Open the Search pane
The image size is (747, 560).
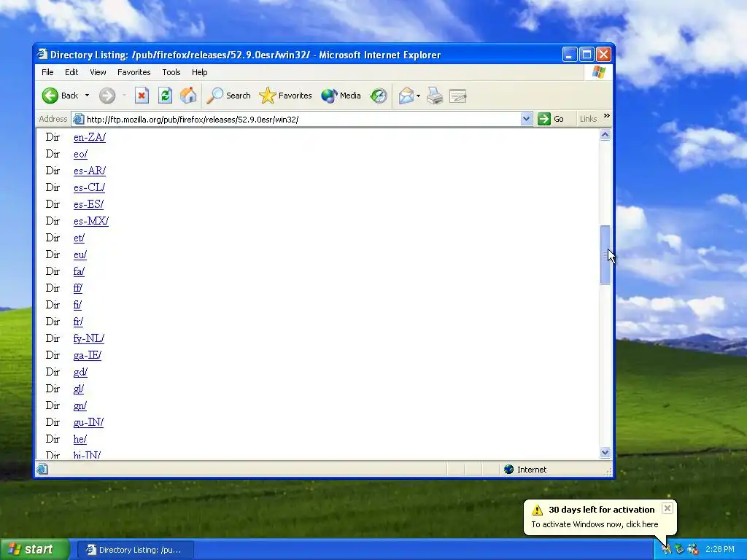[228, 96]
